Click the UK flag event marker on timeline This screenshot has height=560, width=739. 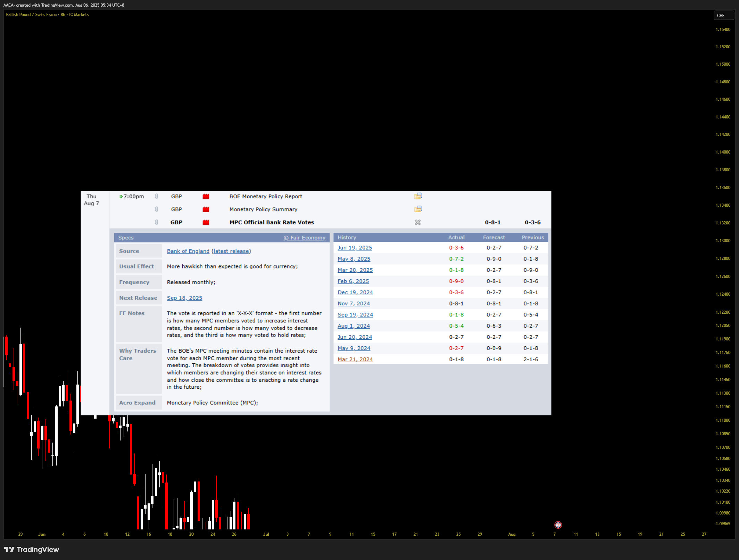click(x=558, y=525)
